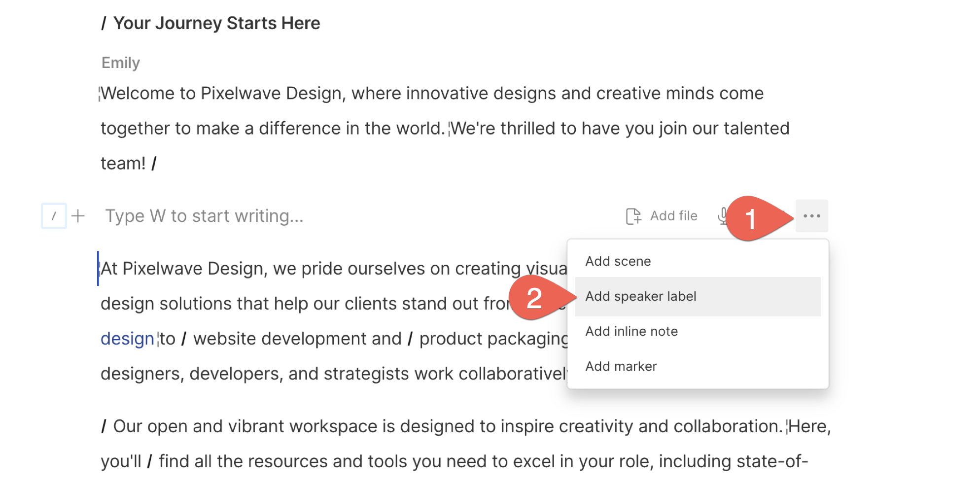The image size is (980, 487).
Task: Click the slash marker before 'Your Journey Starts Here'
Action: coord(104,23)
